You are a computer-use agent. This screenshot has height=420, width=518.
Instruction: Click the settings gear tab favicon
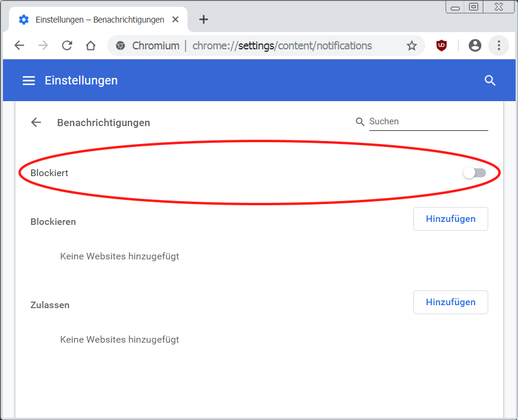pyautogui.click(x=24, y=20)
